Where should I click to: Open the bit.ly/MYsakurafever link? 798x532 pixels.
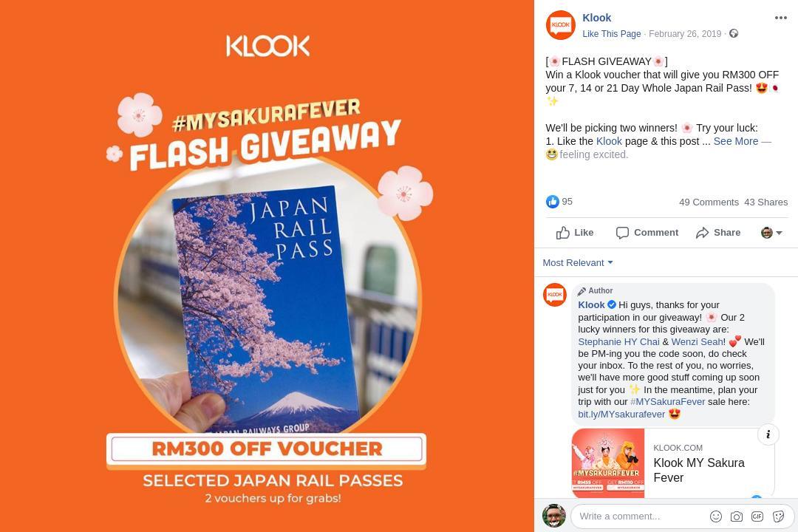click(621, 415)
